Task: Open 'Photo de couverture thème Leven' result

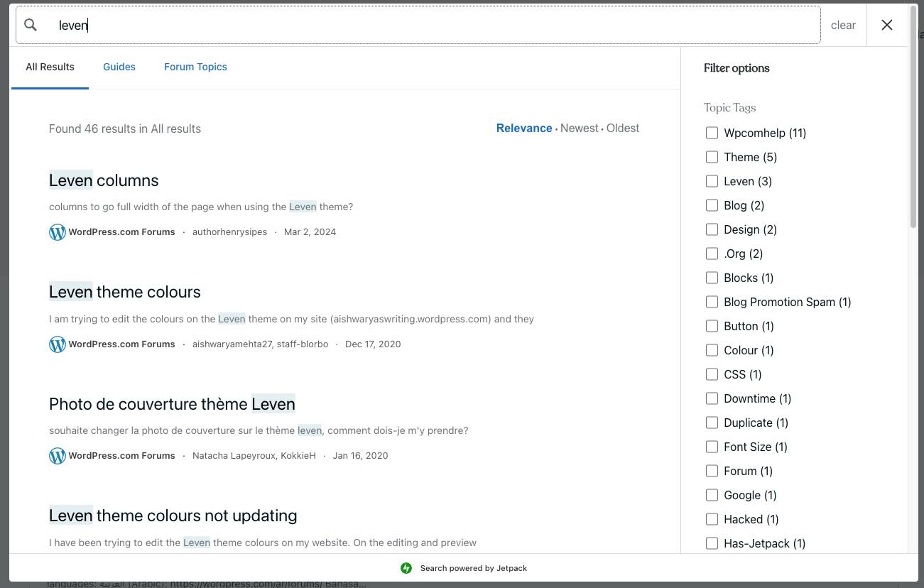Action: [x=172, y=404]
